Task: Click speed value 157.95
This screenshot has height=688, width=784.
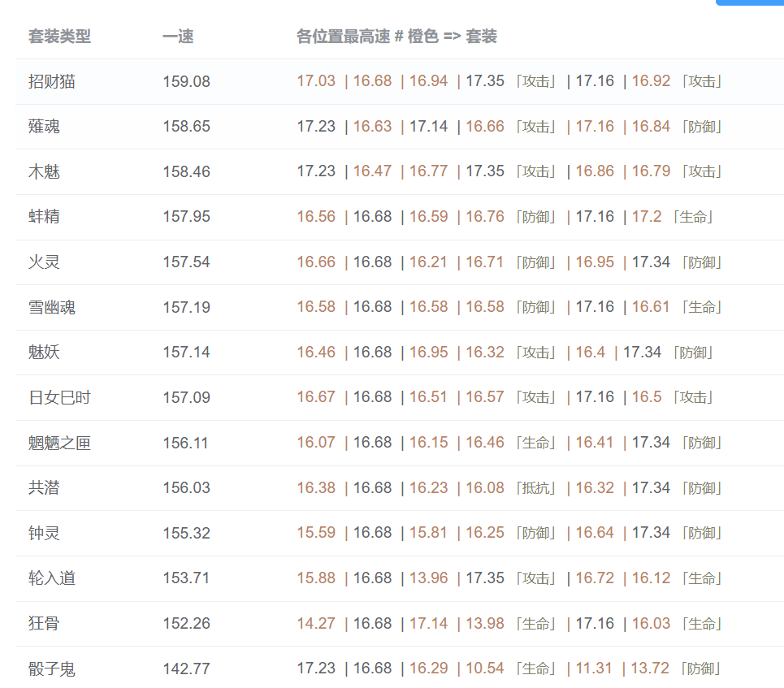Action: click(x=187, y=217)
